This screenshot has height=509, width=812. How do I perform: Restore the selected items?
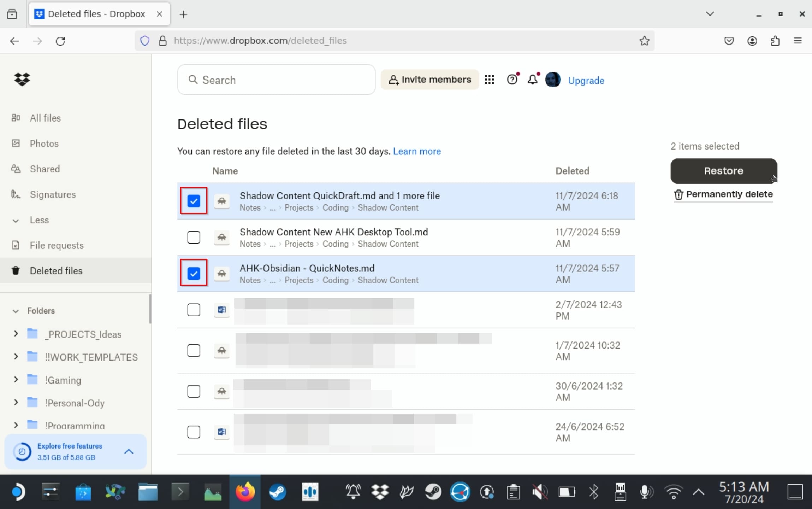pos(723,171)
